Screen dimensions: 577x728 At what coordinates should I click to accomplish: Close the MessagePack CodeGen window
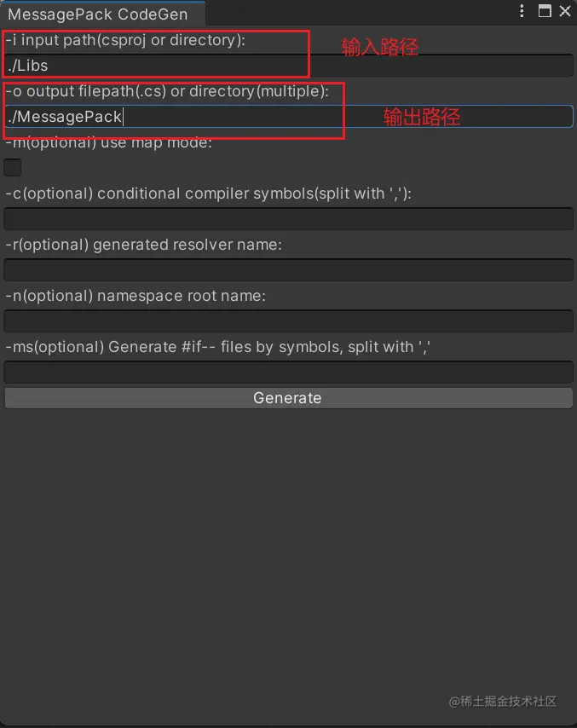[x=563, y=11]
